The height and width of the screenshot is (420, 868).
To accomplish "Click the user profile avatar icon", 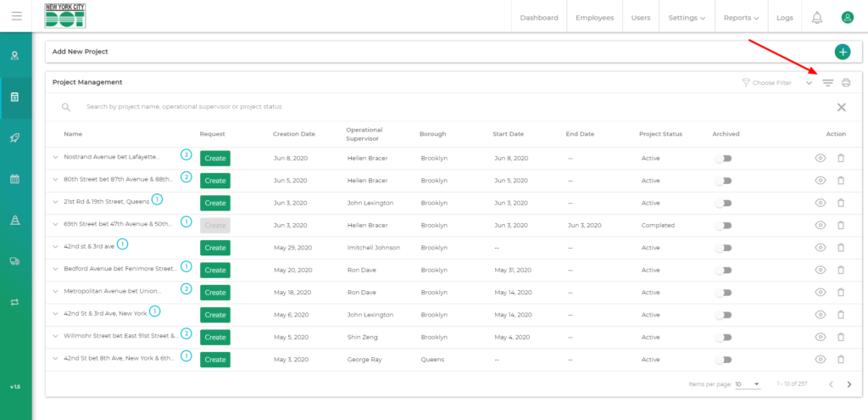I will click(847, 18).
